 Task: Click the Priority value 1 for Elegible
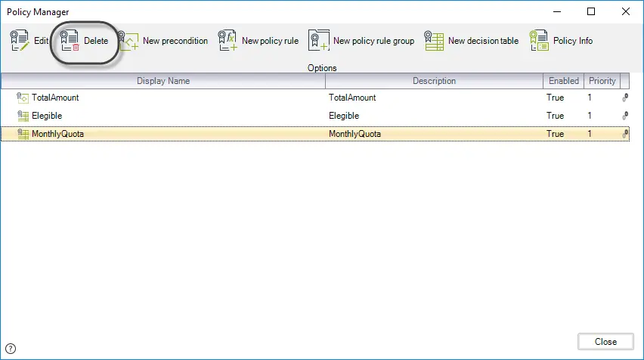[590, 116]
